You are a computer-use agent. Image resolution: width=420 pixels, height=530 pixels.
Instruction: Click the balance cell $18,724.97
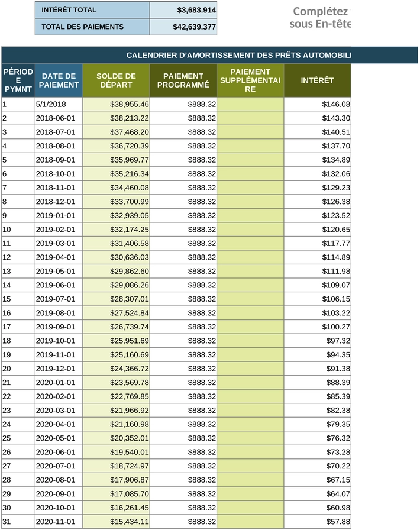pyautogui.click(x=116, y=466)
